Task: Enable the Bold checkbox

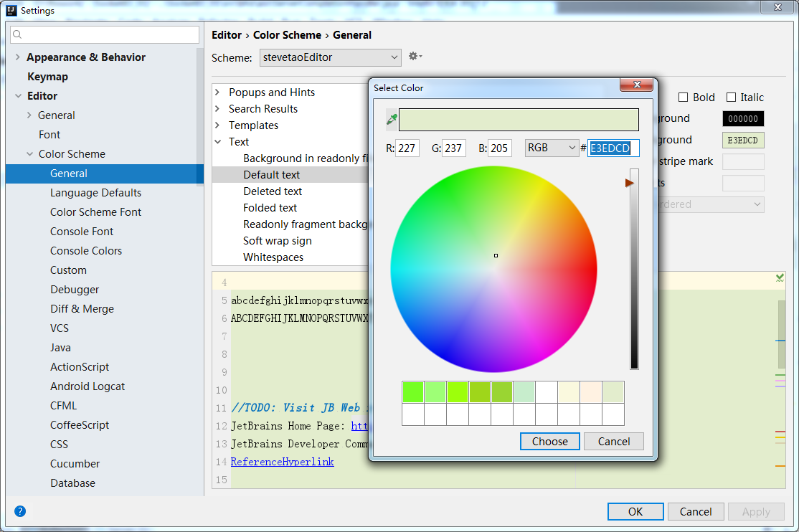Action: tap(684, 98)
